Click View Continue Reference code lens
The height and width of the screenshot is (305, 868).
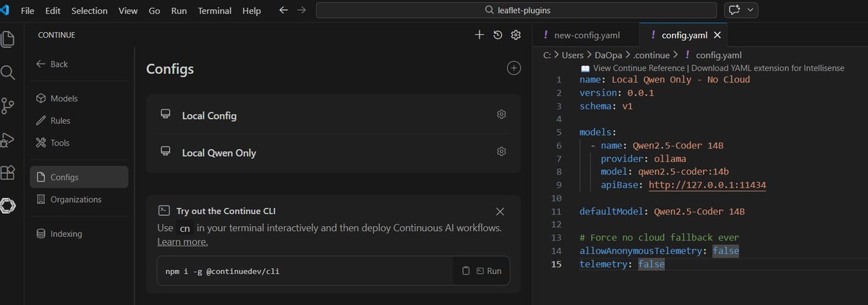pyautogui.click(x=639, y=68)
